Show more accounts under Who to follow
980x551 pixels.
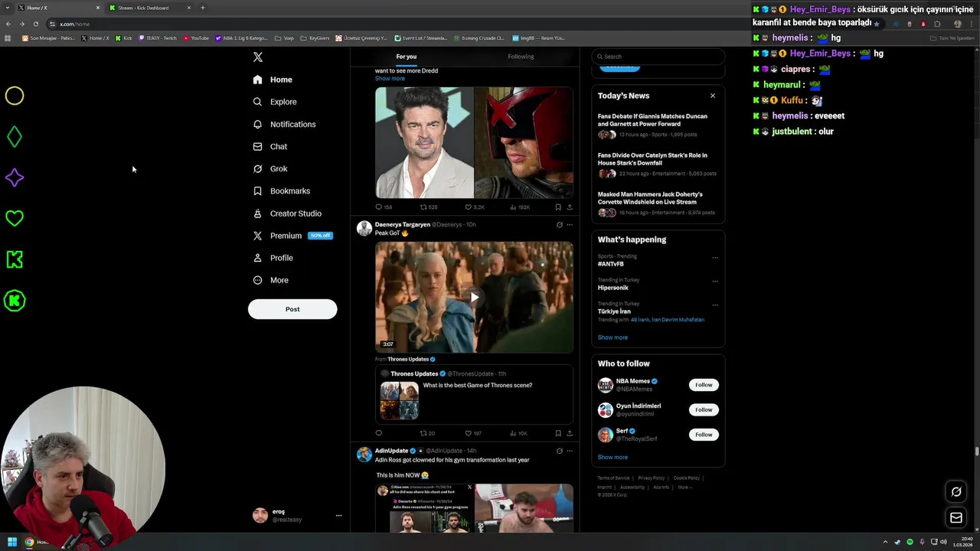click(612, 458)
